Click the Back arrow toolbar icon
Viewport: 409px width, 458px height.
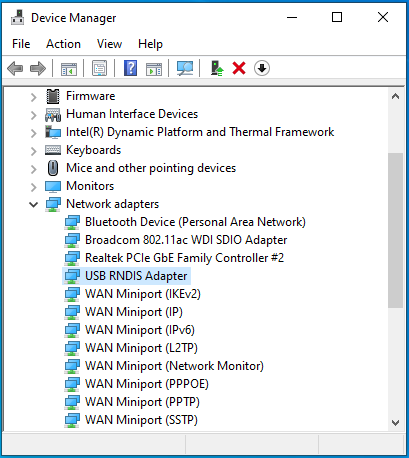pos(15,68)
